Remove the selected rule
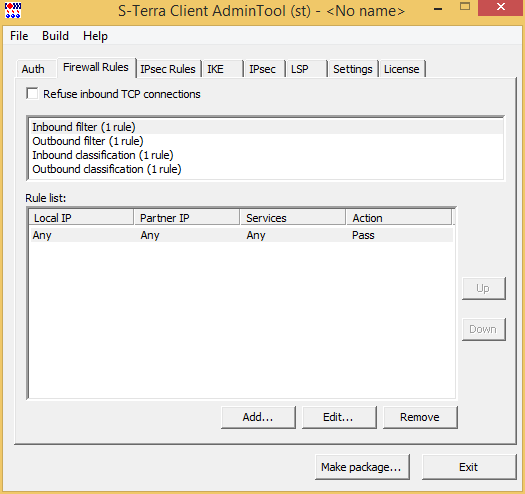 (420, 417)
